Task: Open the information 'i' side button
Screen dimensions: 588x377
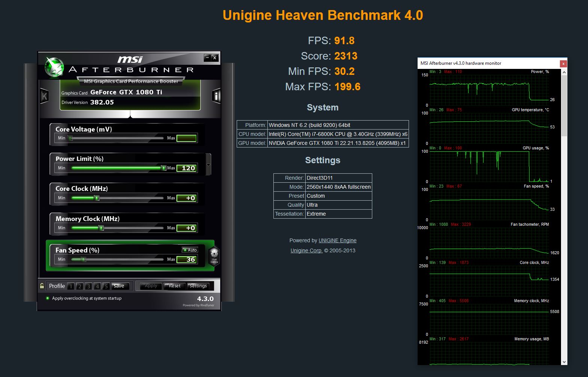Action: pyautogui.click(x=216, y=96)
